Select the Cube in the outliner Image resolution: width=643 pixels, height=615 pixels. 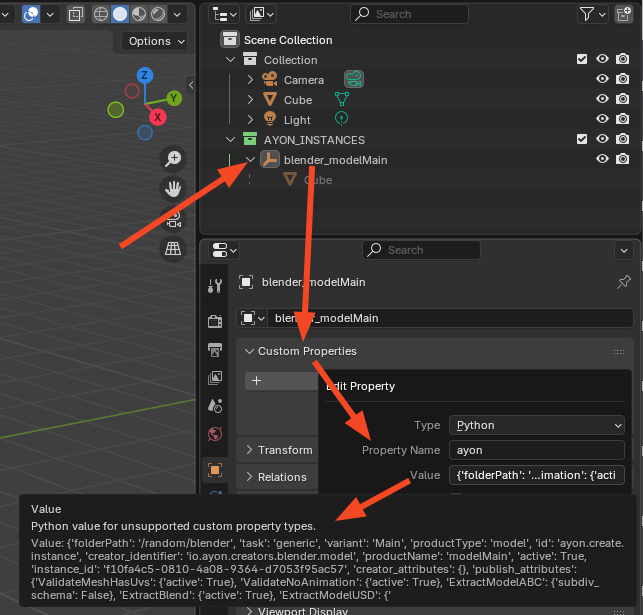tap(297, 100)
